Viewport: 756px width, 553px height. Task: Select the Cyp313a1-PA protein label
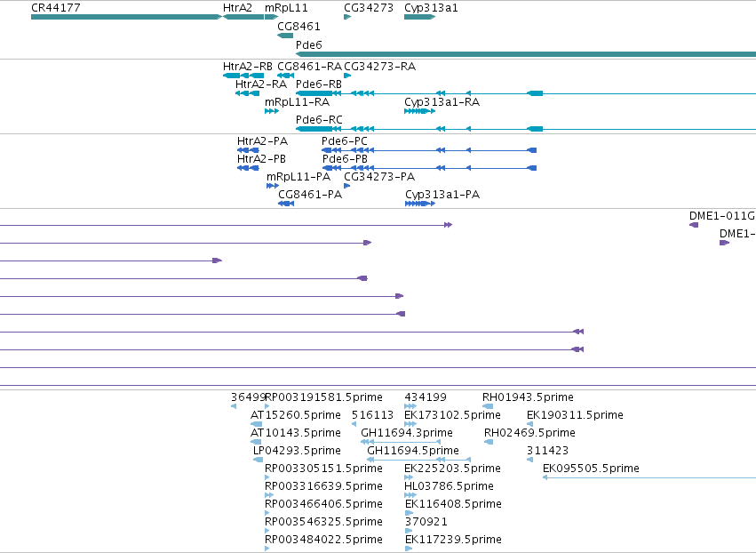pyautogui.click(x=442, y=195)
